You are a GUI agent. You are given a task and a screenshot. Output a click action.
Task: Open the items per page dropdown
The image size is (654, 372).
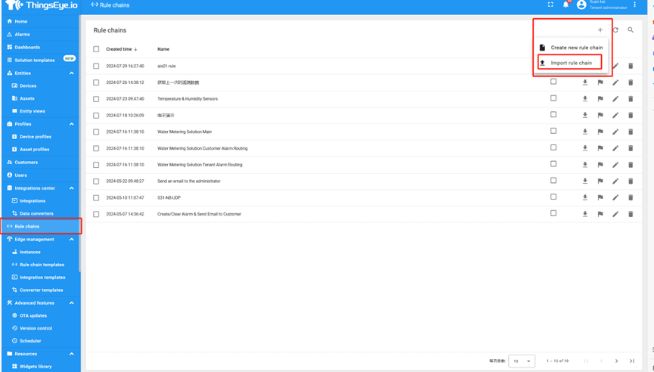point(522,361)
